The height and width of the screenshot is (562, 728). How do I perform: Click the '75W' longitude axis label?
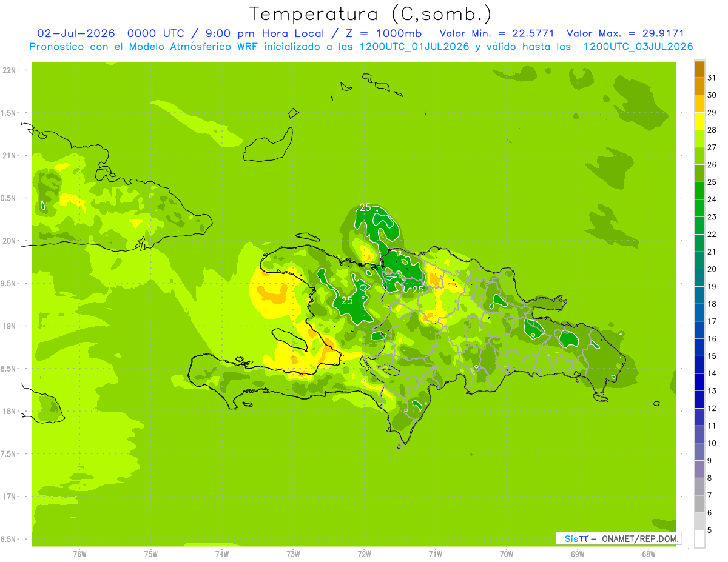[x=151, y=554]
